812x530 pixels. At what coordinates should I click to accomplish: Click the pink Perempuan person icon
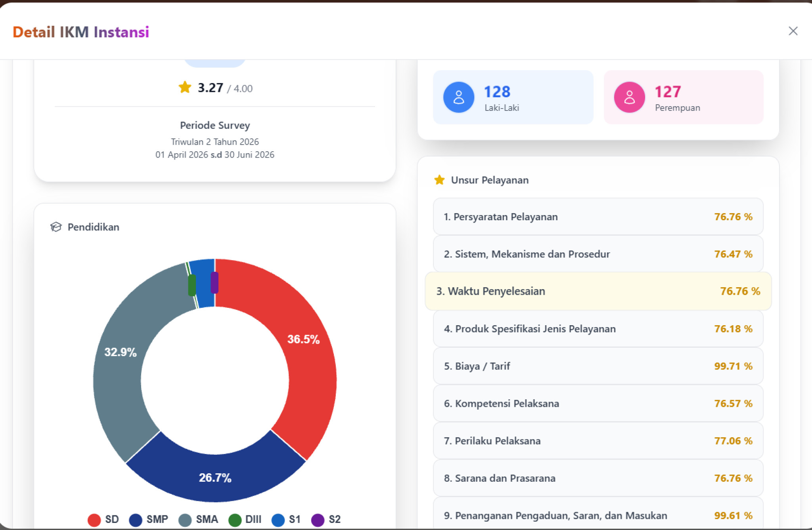point(629,97)
